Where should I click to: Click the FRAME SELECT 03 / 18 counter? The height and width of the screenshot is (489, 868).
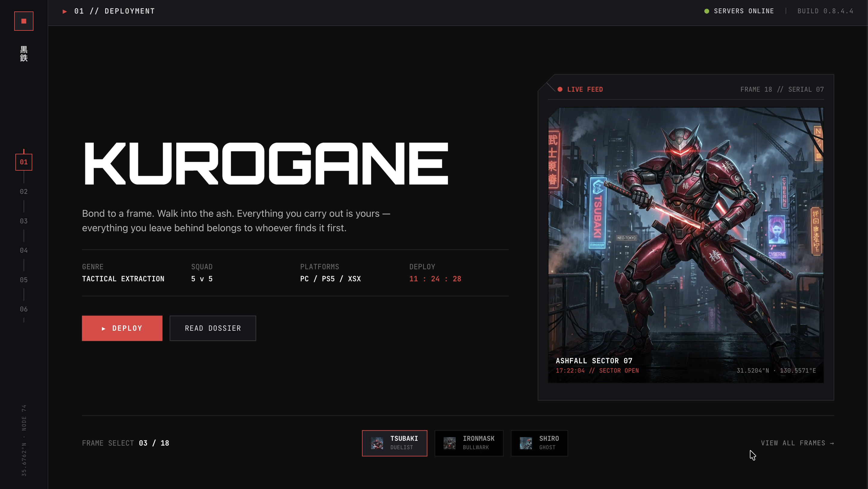[x=125, y=443]
